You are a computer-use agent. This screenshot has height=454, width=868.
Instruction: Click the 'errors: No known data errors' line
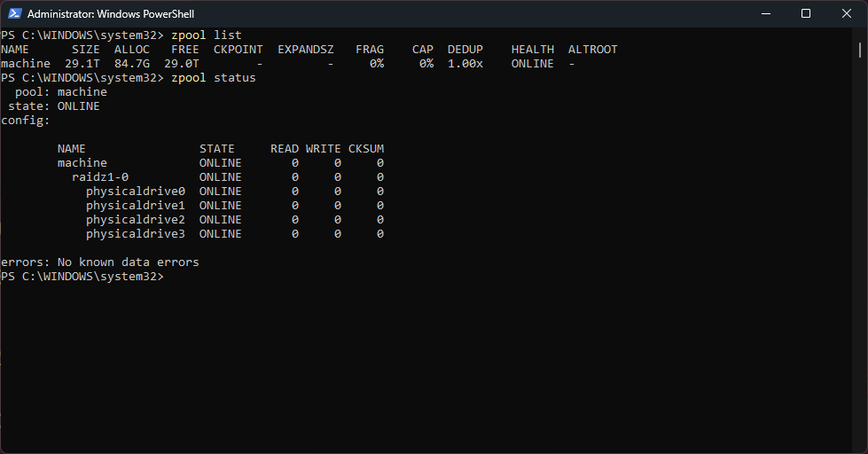point(100,262)
